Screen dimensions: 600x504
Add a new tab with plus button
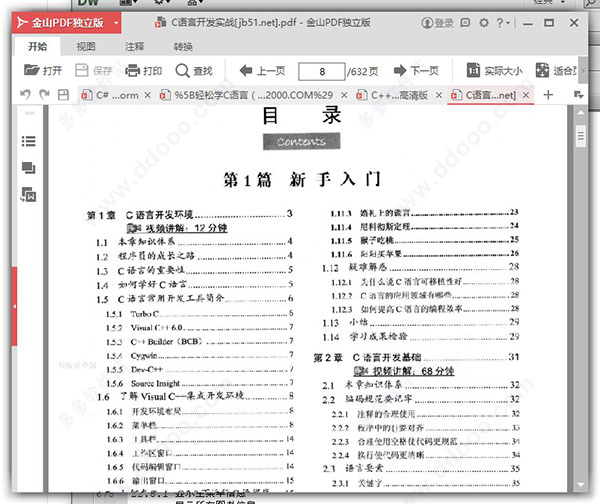(x=548, y=95)
